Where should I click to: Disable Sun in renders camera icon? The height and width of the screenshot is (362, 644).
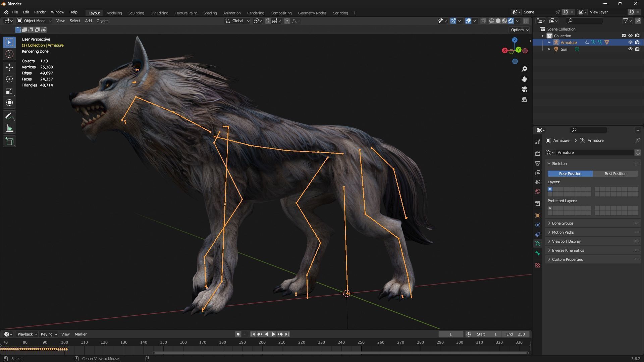tap(637, 49)
